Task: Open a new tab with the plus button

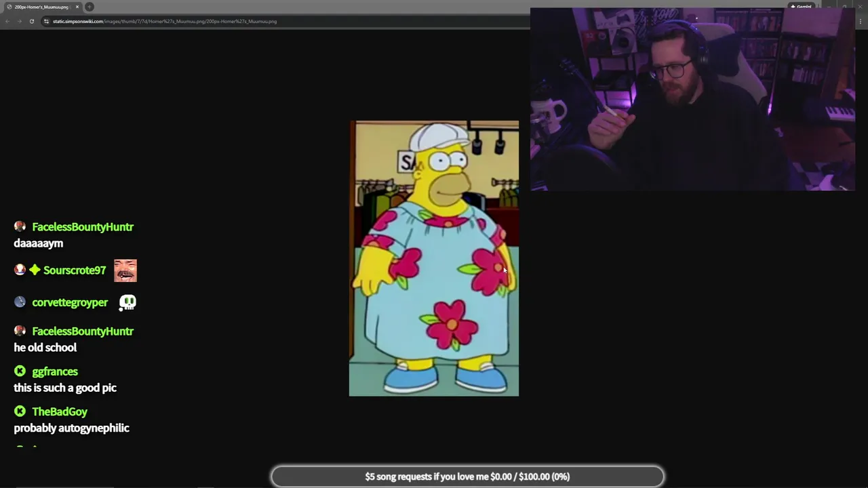Action: (x=89, y=7)
